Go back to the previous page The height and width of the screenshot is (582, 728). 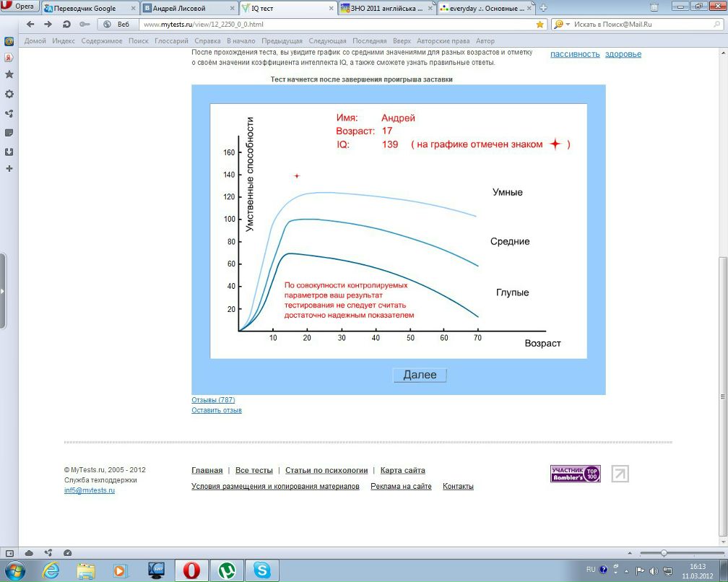30,24
